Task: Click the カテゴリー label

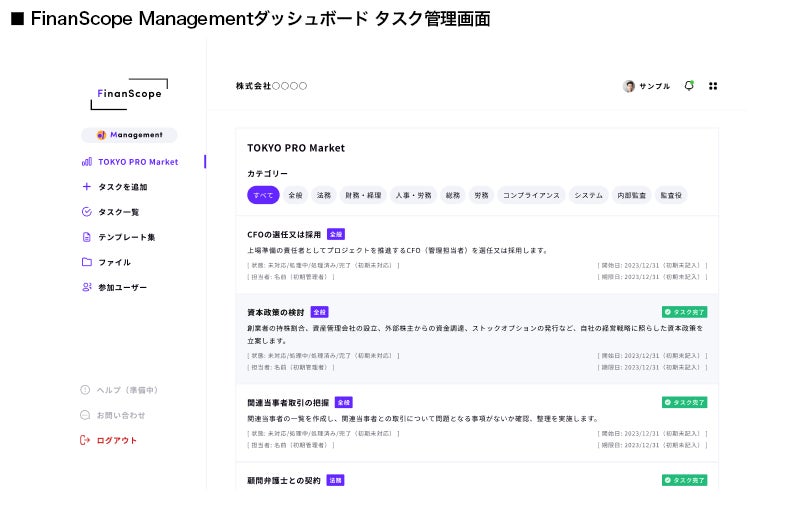Action: point(267,173)
